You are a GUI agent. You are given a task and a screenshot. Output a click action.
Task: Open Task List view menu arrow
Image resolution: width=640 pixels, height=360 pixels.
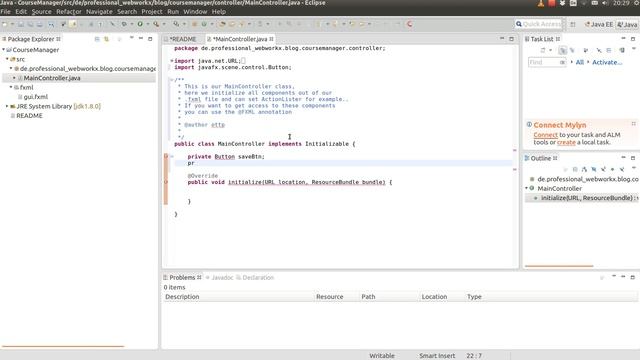(x=634, y=49)
